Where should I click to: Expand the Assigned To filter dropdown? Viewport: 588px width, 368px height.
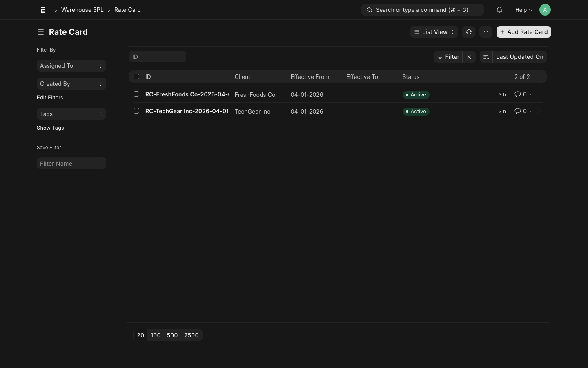click(x=71, y=66)
